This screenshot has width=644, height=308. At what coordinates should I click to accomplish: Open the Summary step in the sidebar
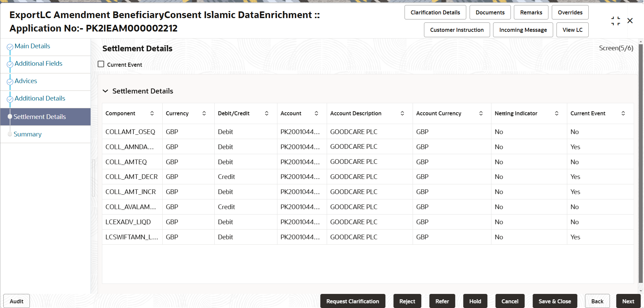point(28,134)
